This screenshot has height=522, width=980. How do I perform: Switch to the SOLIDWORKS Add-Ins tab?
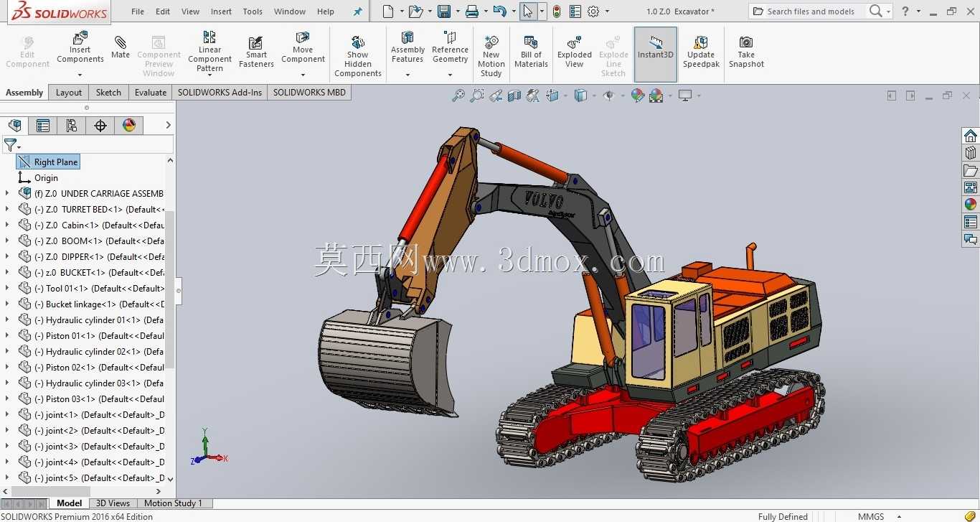point(220,92)
